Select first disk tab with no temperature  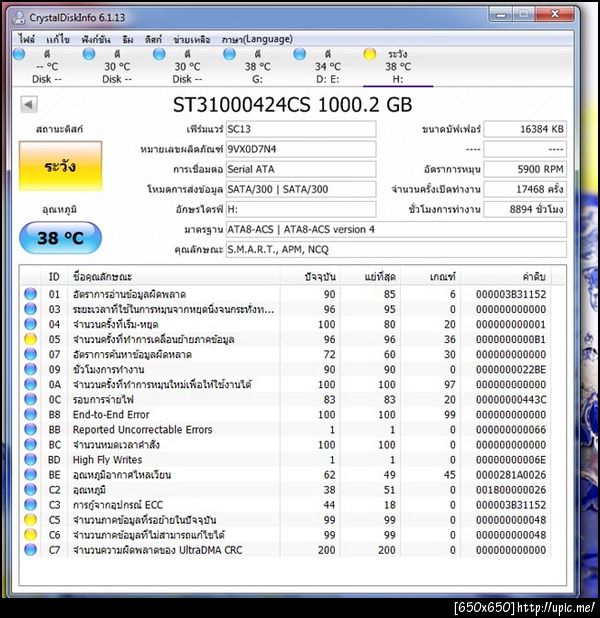coord(47,67)
